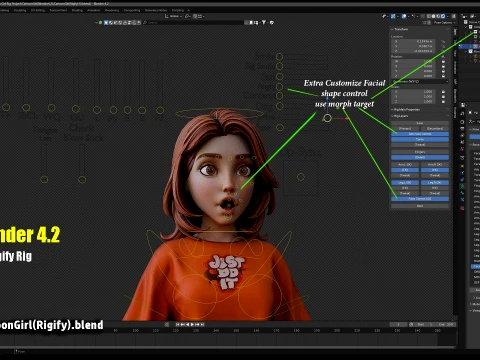Viewport: 480px width, 360px height.
Task: Add a new workspace with plus
Action: pos(188,10)
